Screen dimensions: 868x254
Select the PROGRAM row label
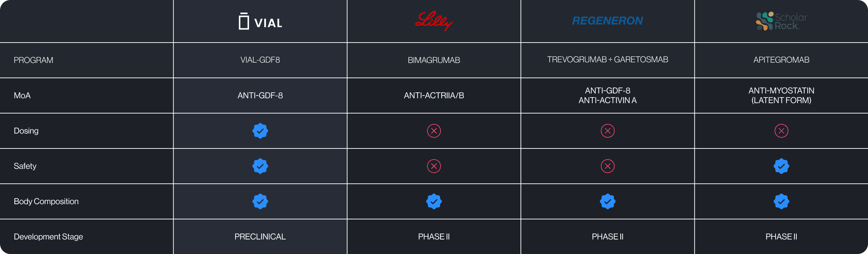(34, 60)
